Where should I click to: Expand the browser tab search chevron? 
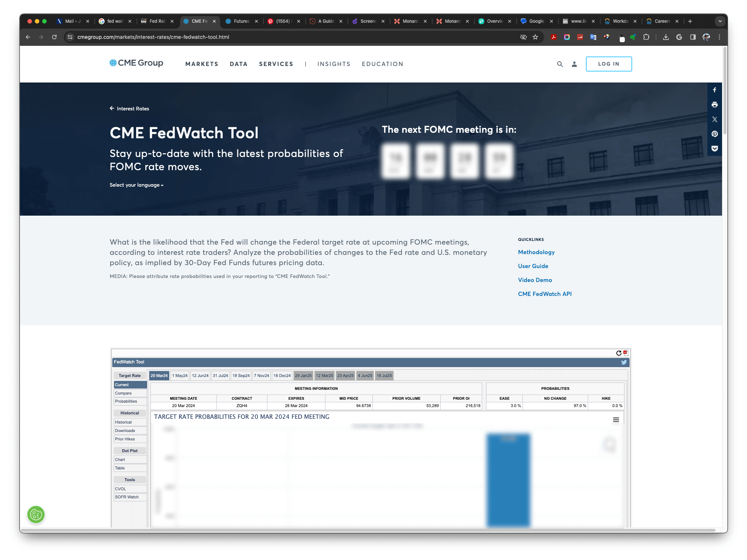(720, 21)
